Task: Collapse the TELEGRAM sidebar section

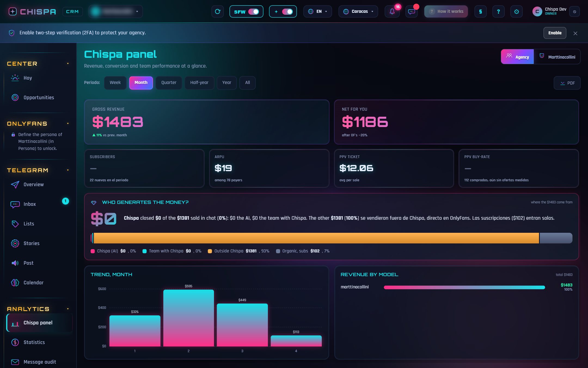Action: click(x=68, y=170)
